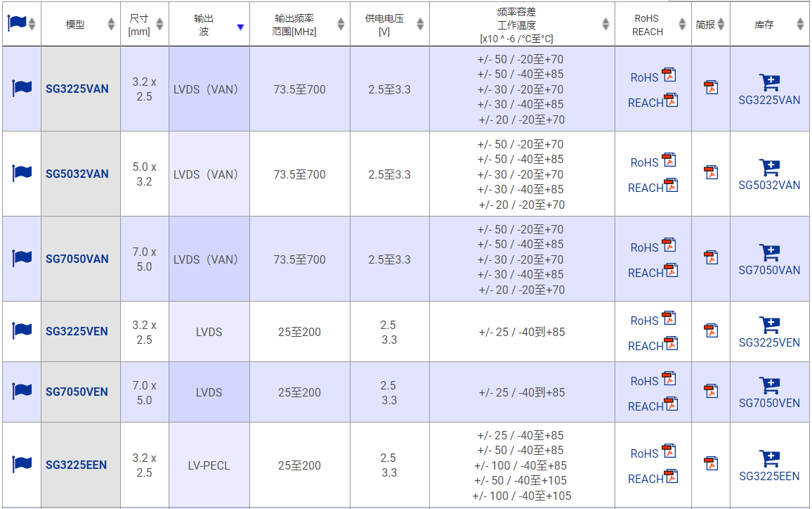Open the brief PDF for SG7050VAN

tap(711, 257)
